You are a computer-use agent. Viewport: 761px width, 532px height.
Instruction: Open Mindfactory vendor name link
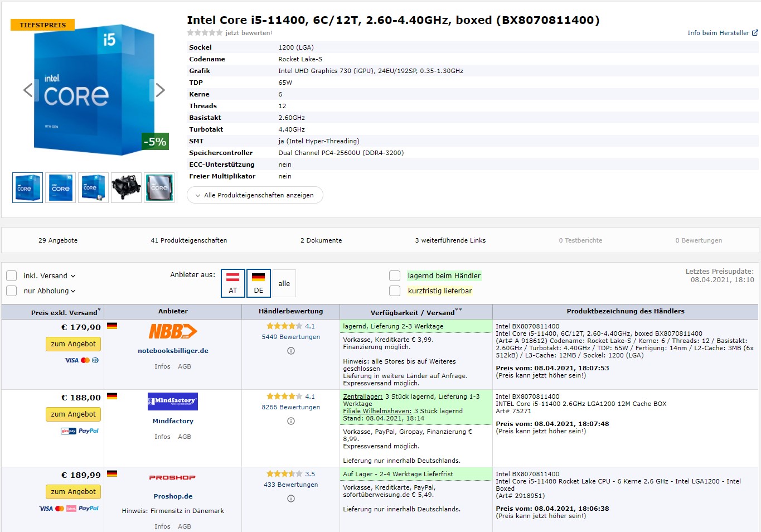(x=173, y=421)
